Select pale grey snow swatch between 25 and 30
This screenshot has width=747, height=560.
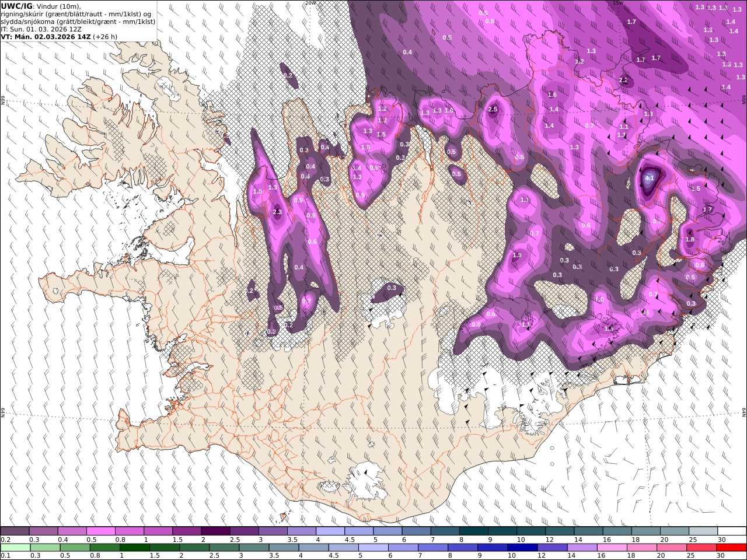(x=704, y=531)
